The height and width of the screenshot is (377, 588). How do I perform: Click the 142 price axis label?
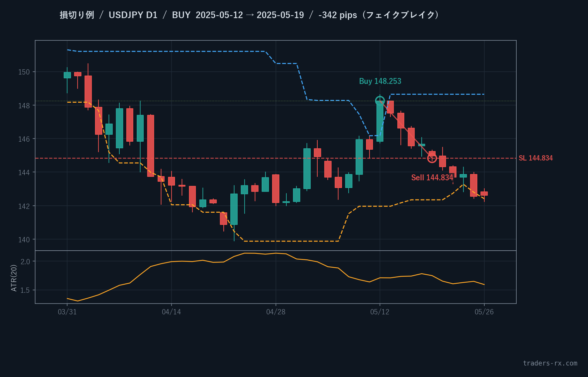coord(24,206)
